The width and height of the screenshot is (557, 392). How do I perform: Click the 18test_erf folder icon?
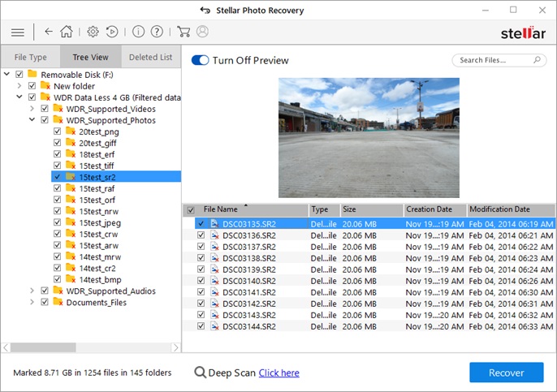(x=71, y=154)
